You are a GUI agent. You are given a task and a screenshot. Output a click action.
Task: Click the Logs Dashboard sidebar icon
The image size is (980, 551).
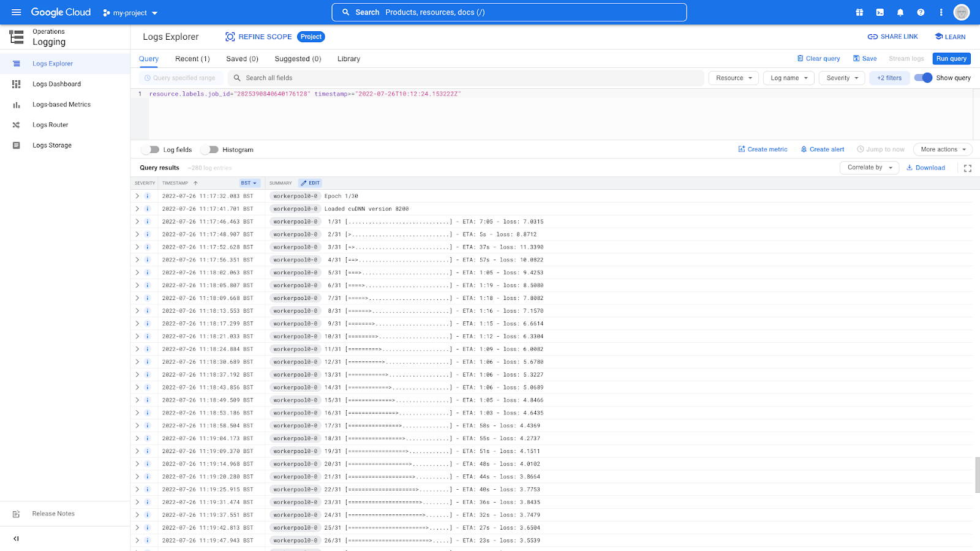pos(17,84)
